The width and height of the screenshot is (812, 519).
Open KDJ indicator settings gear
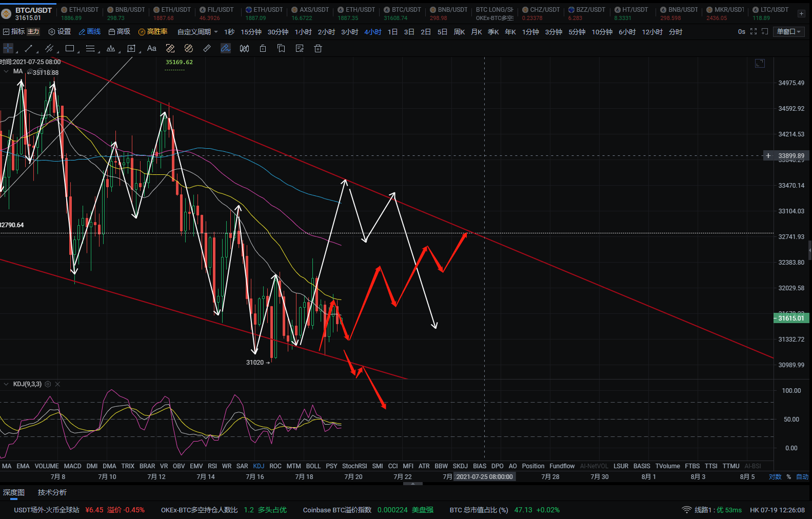48,384
